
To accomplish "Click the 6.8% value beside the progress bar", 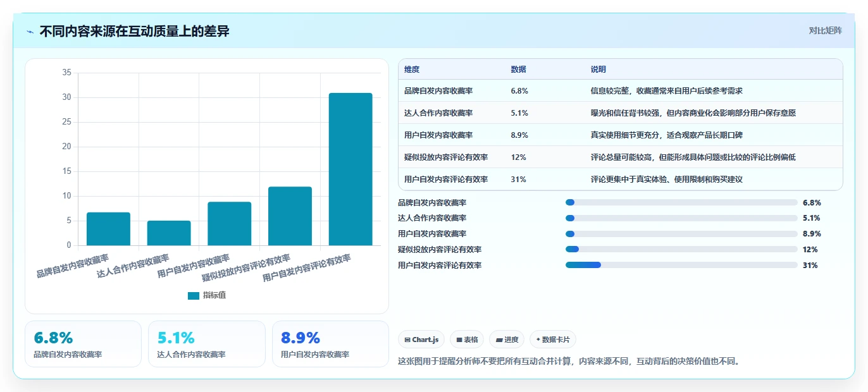I will coord(812,203).
